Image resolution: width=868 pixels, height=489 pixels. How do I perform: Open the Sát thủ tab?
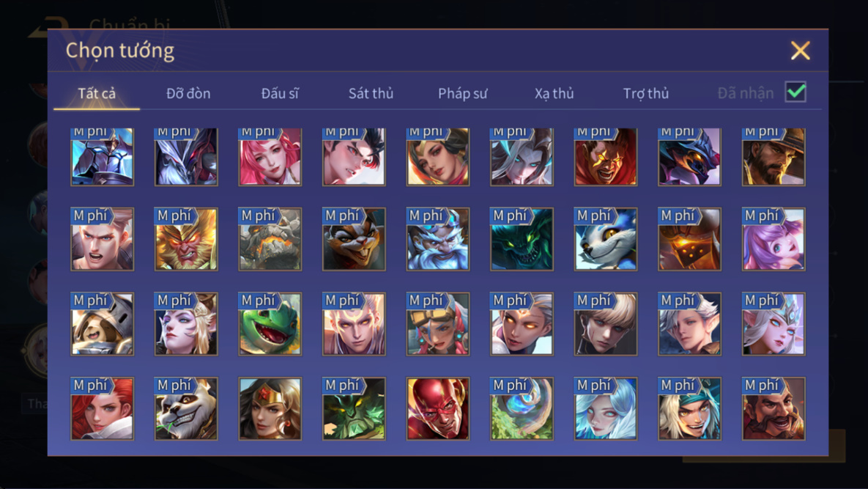point(371,93)
